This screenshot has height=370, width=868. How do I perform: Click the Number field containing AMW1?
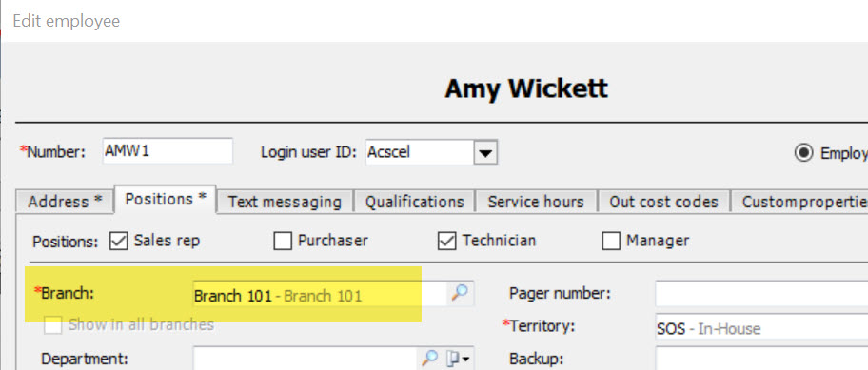pos(168,151)
